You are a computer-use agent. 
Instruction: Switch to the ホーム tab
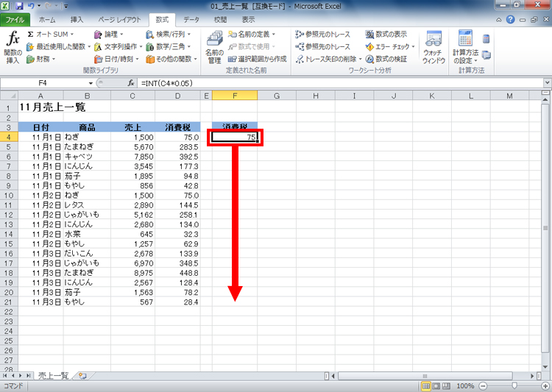[x=47, y=20]
